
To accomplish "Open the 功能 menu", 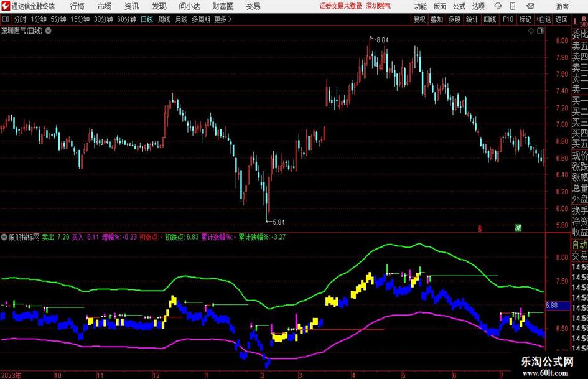I will 421,6.
